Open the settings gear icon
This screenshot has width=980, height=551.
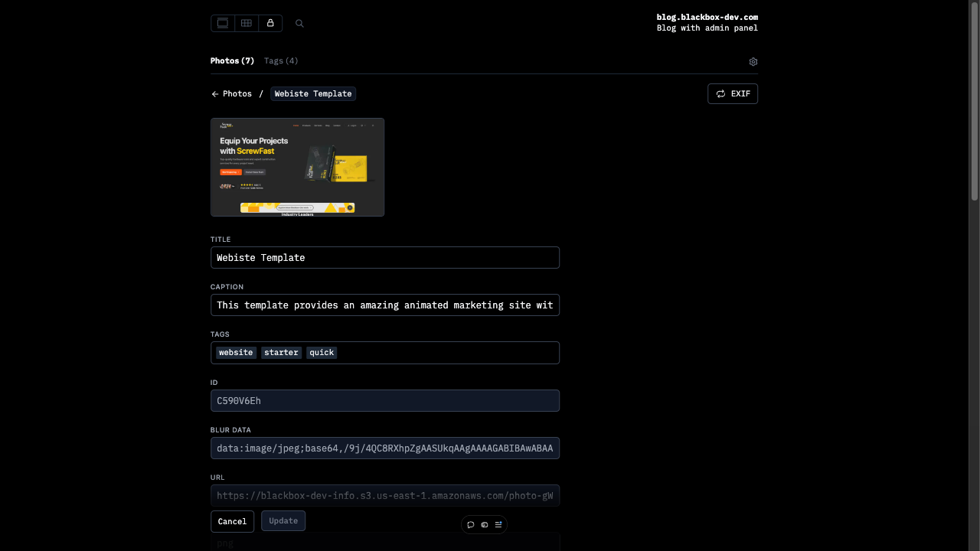[753, 62]
